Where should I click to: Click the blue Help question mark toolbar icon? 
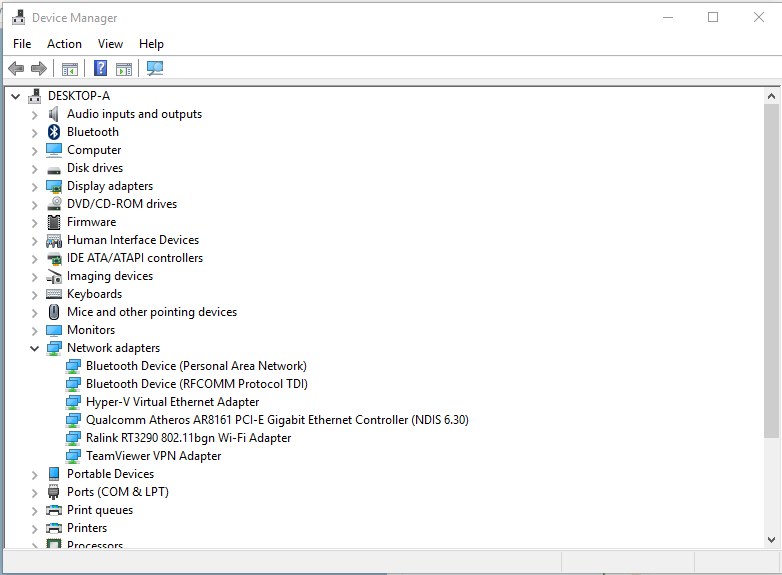tap(100, 68)
